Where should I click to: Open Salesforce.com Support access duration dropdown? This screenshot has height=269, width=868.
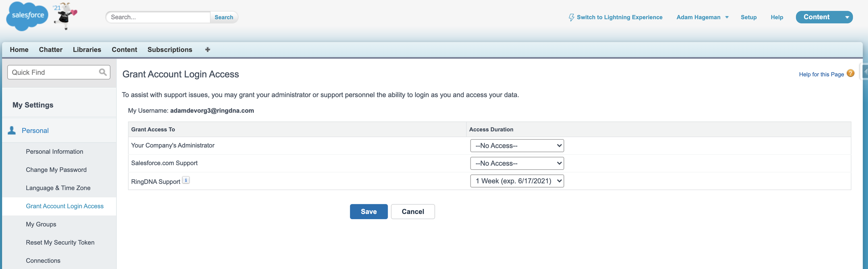[x=517, y=163]
